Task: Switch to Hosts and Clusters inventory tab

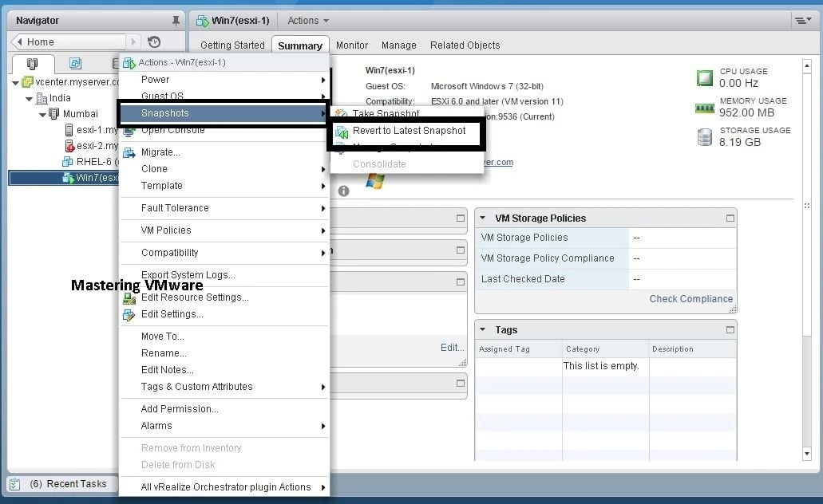Action: pyautogui.click(x=33, y=64)
